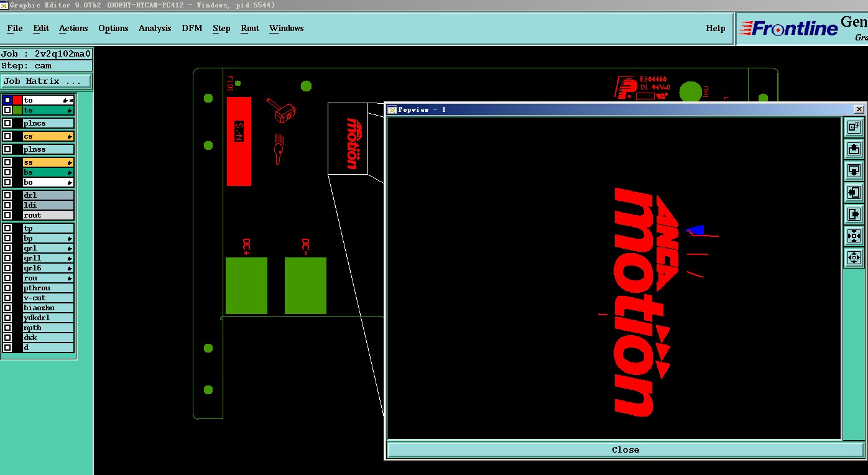Click the pointer marker on the 'gm11' layer row
This screenshot has width=868, height=475.
coord(70,258)
